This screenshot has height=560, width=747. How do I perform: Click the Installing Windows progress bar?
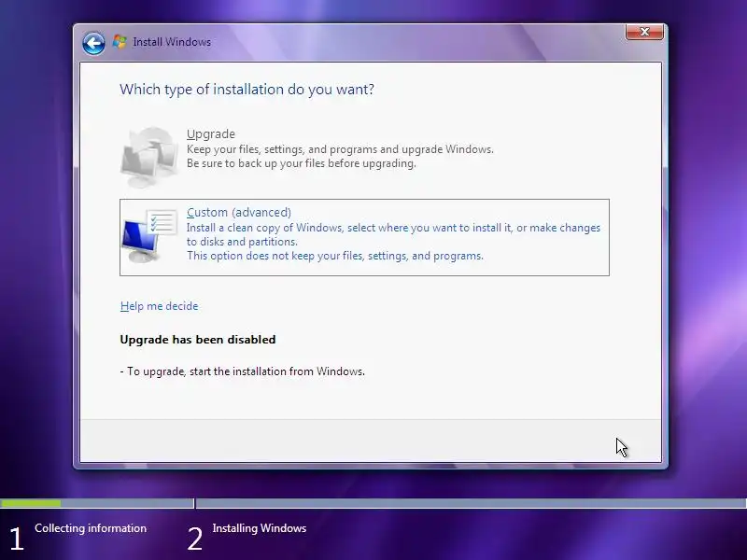472,503
